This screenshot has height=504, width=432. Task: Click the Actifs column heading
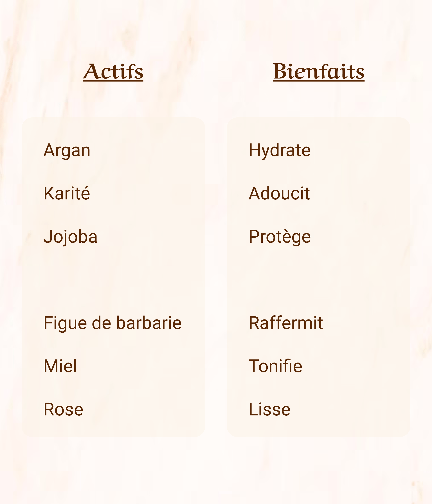(x=113, y=71)
